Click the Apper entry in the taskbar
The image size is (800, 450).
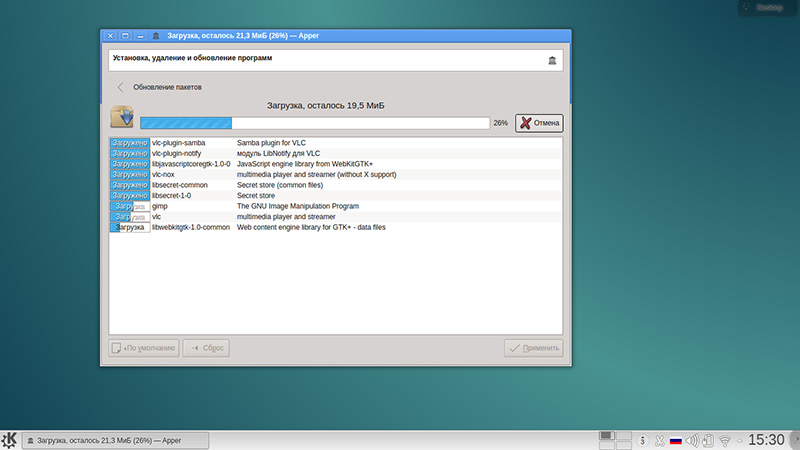(115, 440)
